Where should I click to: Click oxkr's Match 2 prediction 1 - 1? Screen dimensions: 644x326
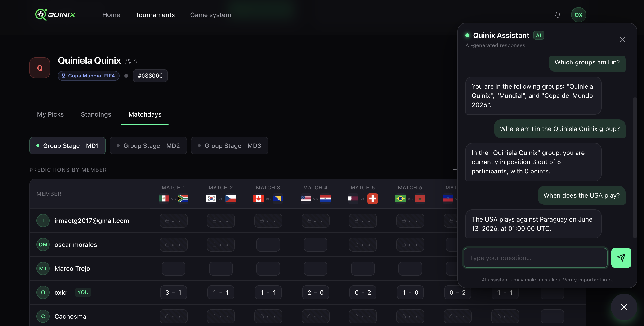(x=221, y=292)
